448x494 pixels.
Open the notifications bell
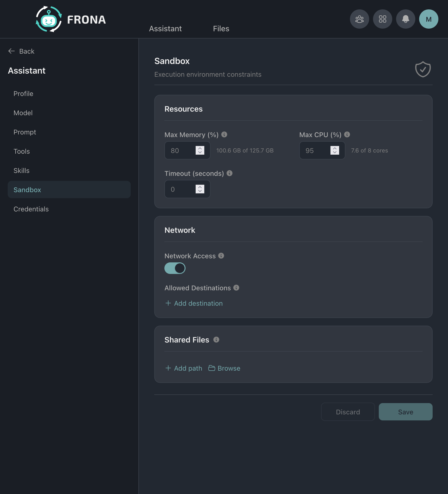pos(405,19)
